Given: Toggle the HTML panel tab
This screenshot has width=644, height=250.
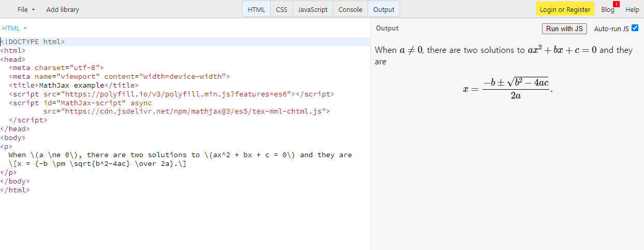Looking at the screenshot, I should pos(256,9).
